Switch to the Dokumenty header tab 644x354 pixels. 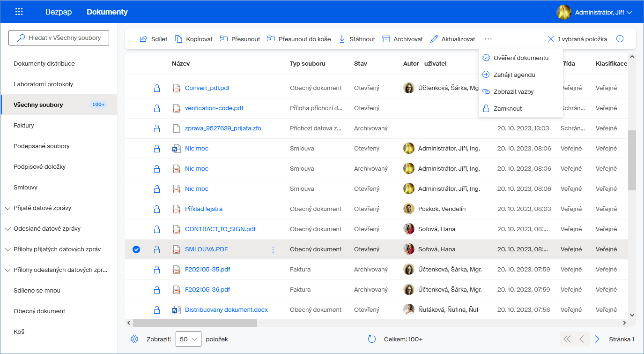pyautogui.click(x=107, y=12)
